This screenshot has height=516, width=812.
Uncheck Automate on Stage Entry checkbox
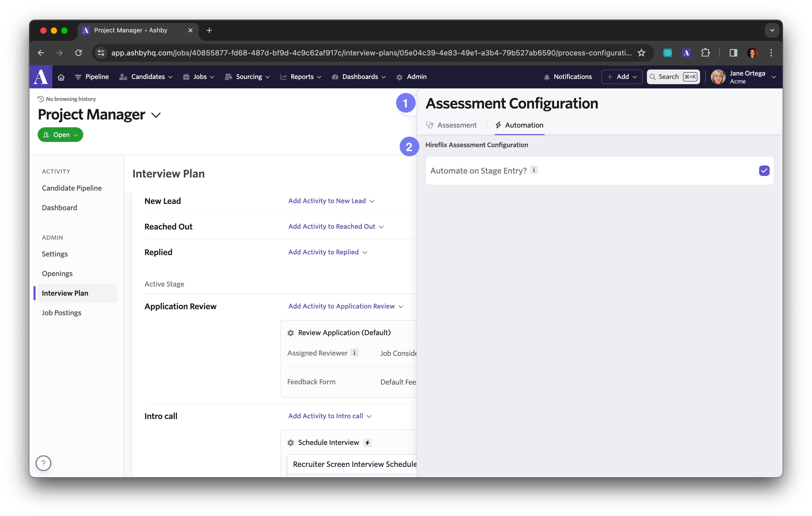pos(764,170)
